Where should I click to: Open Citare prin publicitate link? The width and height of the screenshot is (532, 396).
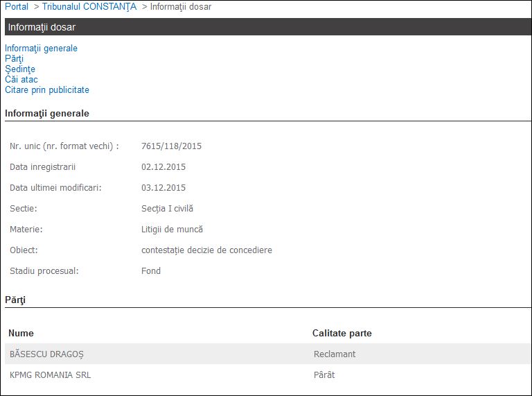tap(47, 90)
